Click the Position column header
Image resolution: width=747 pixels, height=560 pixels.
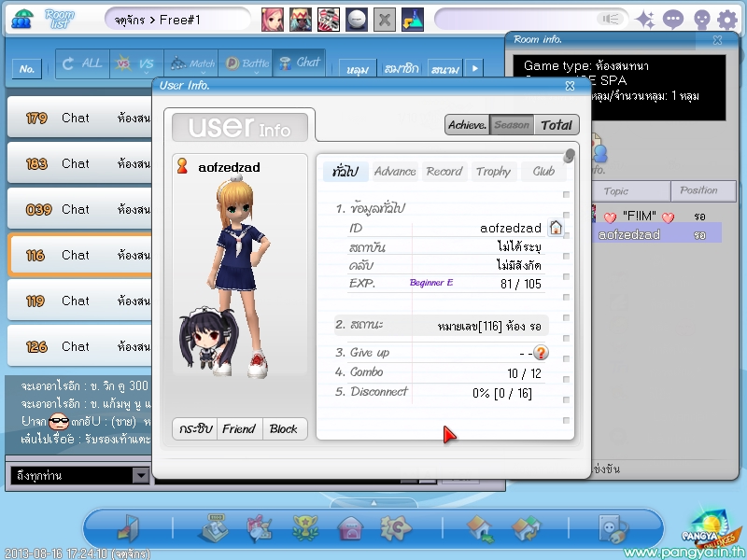(703, 190)
